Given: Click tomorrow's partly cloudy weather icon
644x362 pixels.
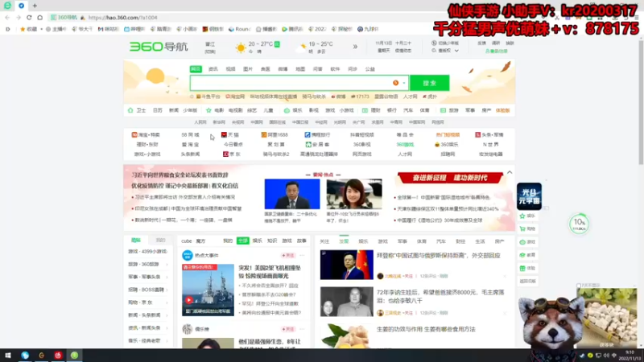Looking at the screenshot, I should click(x=303, y=47).
